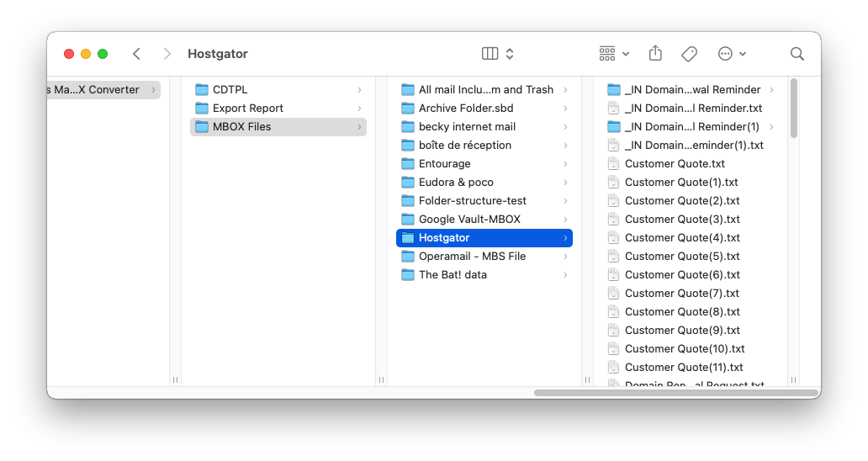Select 'Customer Quote(11).txt' file name
Image resolution: width=868 pixels, height=461 pixels.
[684, 367]
